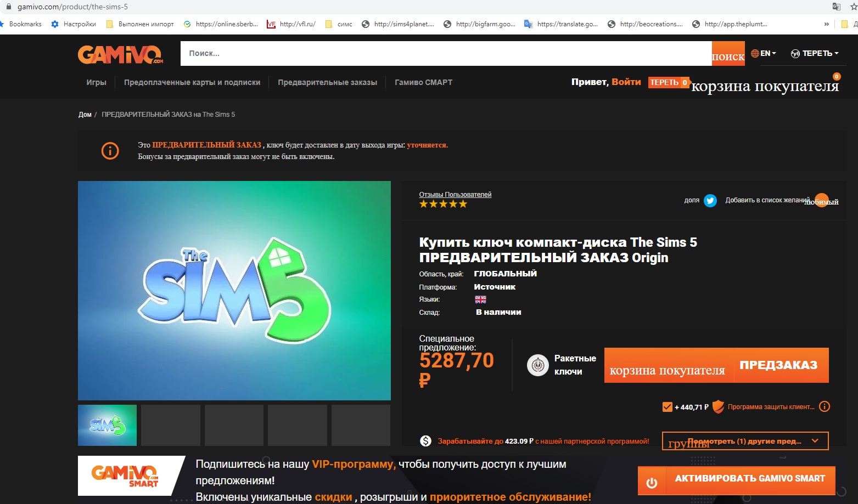Open the симс bookmark folder
Viewport: 858px width, 504px height.
339,24
